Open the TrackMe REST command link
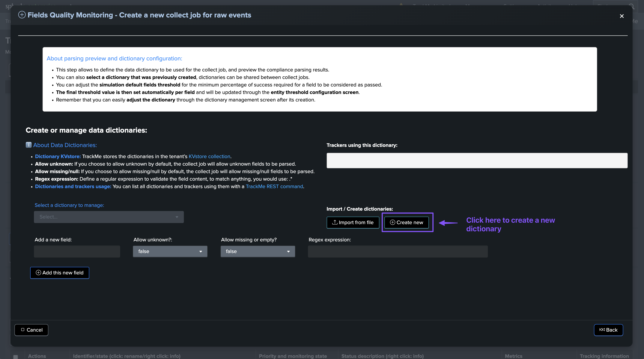This screenshot has height=359, width=644. pyautogui.click(x=274, y=186)
